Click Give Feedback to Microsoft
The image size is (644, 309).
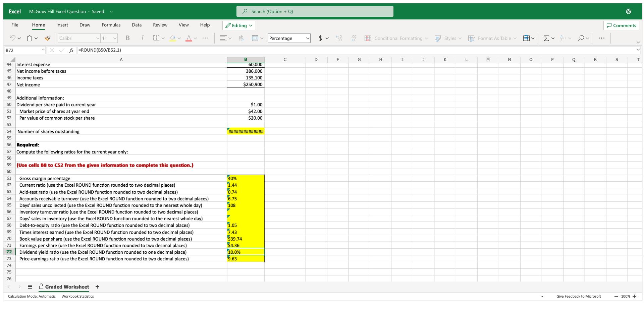[x=579, y=296]
